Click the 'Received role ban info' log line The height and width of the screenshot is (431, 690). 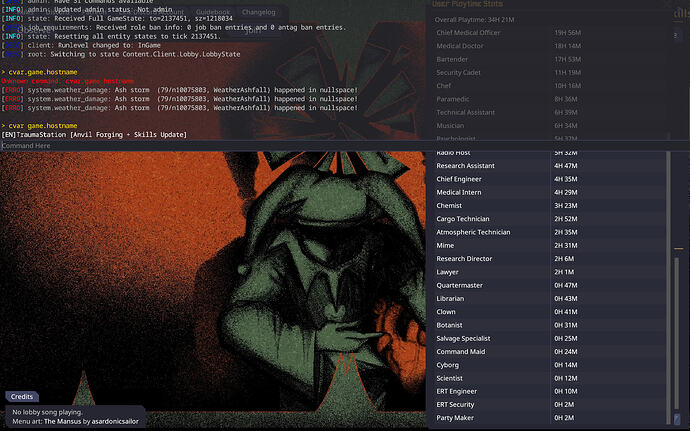[x=174, y=27]
